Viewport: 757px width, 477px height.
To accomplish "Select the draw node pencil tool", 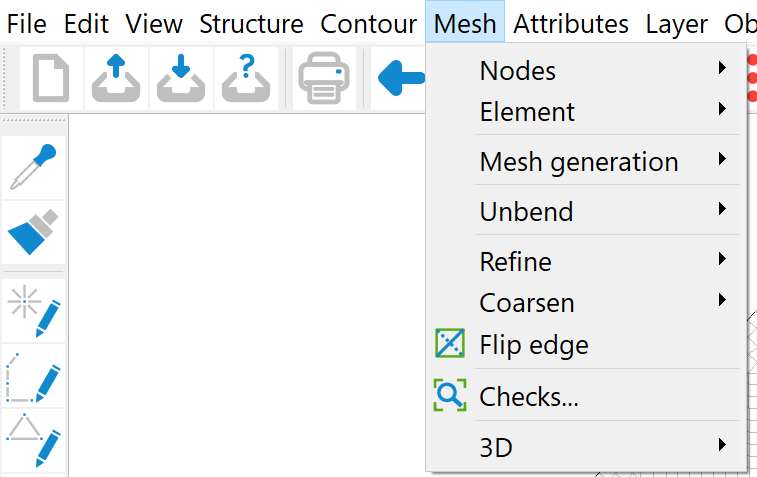I will point(35,310).
